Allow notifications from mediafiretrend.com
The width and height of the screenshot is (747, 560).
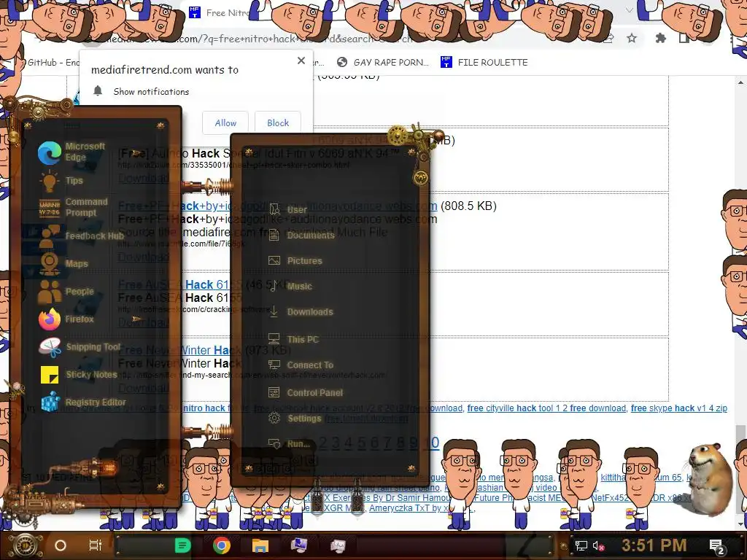coord(225,122)
